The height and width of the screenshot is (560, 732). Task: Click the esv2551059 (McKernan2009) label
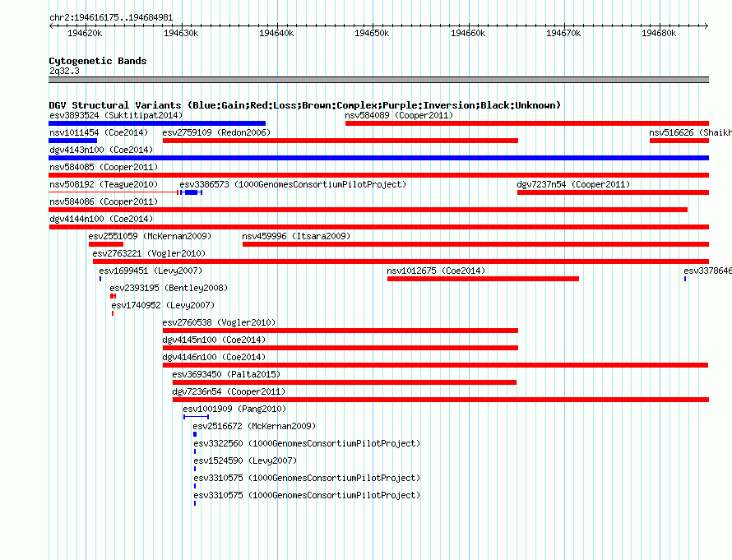[x=150, y=236]
